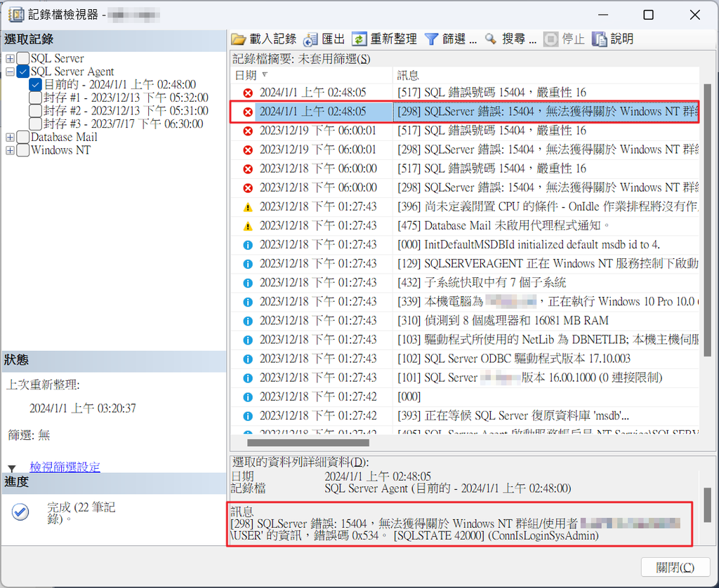Click the 搜尋 magnifier icon
Image resolution: width=719 pixels, height=588 pixels.
point(491,39)
